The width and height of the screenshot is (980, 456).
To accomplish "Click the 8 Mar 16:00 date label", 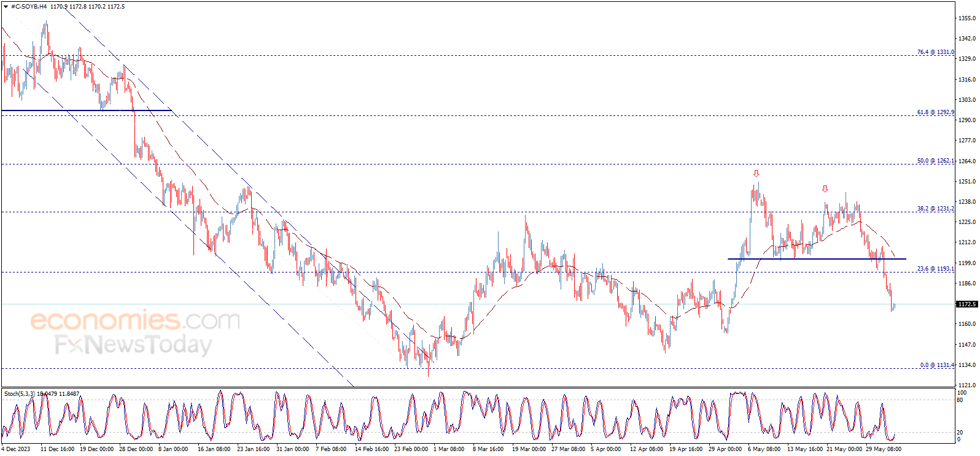I will tap(488, 449).
